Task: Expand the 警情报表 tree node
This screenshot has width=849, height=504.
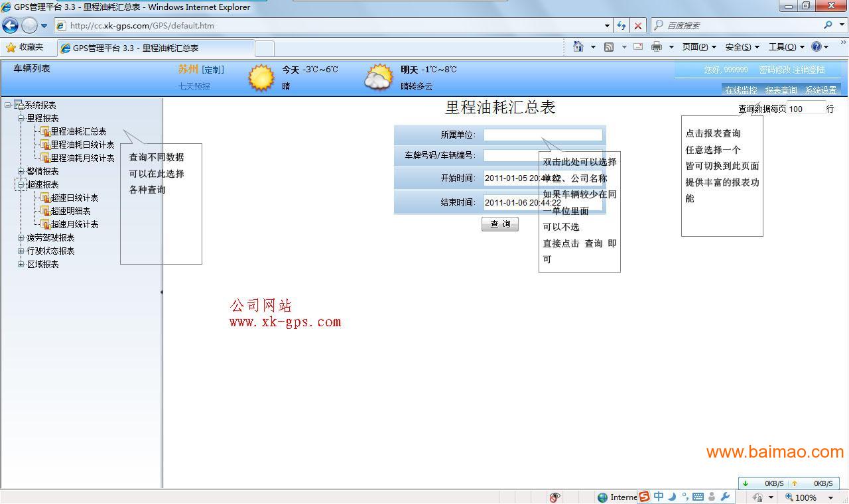Action: tap(21, 171)
